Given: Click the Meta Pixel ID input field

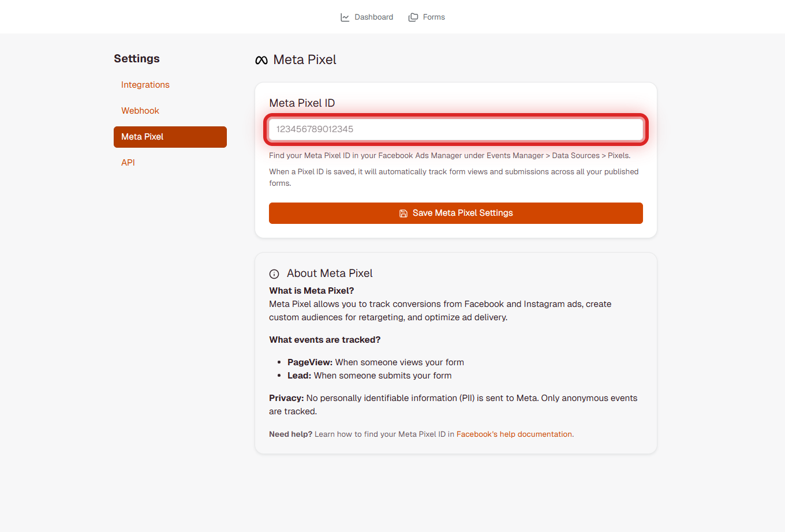Looking at the screenshot, I should (455, 129).
